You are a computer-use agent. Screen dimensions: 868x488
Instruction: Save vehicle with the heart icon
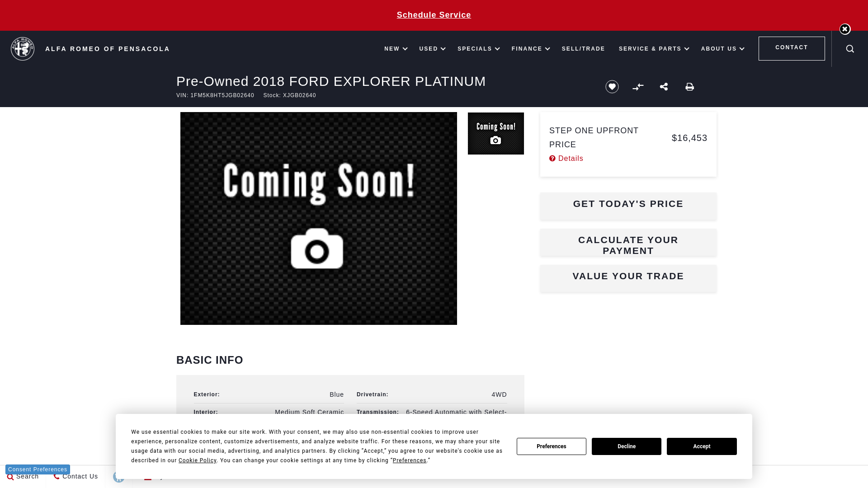point(612,87)
